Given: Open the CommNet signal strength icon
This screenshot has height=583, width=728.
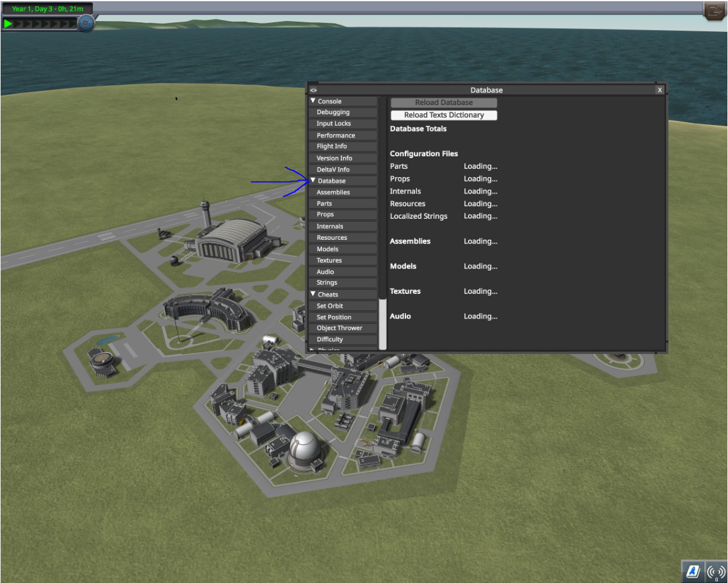Looking at the screenshot, I should point(716,570).
